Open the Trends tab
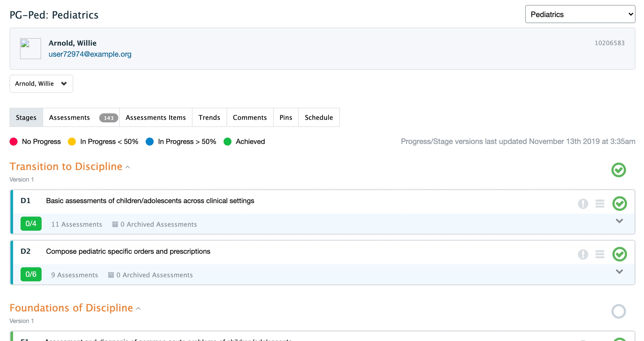Image resolution: width=644 pixels, height=341 pixels. tap(209, 117)
